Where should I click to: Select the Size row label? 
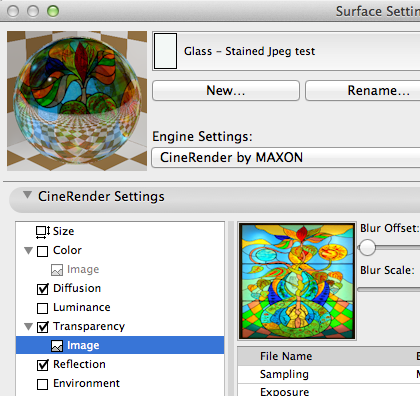(63, 231)
